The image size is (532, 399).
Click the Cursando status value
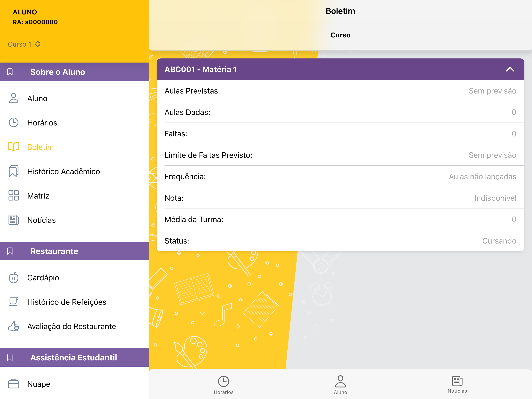(499, 241)
